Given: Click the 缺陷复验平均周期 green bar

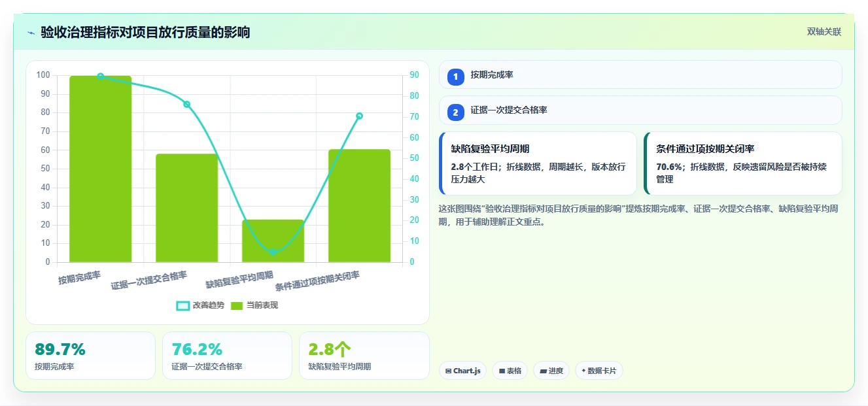Looking at the screenshot, I should pyautogui.click(x=273, y=241).
